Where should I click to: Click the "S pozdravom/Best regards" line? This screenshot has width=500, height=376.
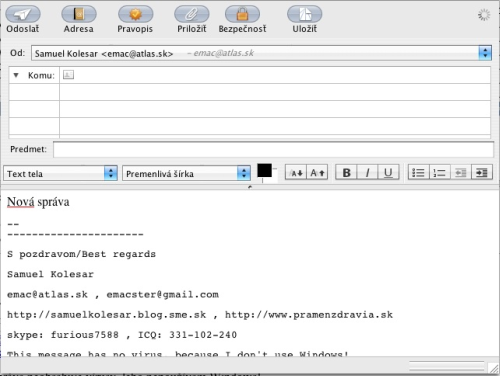point(81,254)
